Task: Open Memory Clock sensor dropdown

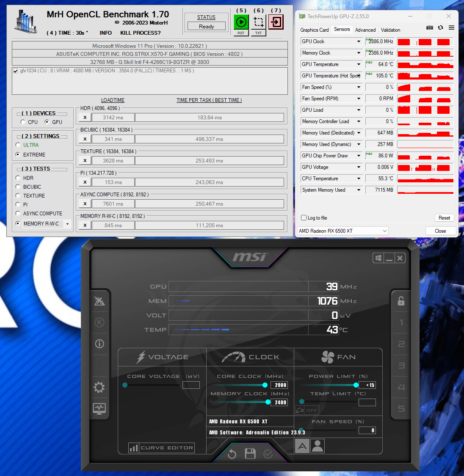Action: click(359, 53)
